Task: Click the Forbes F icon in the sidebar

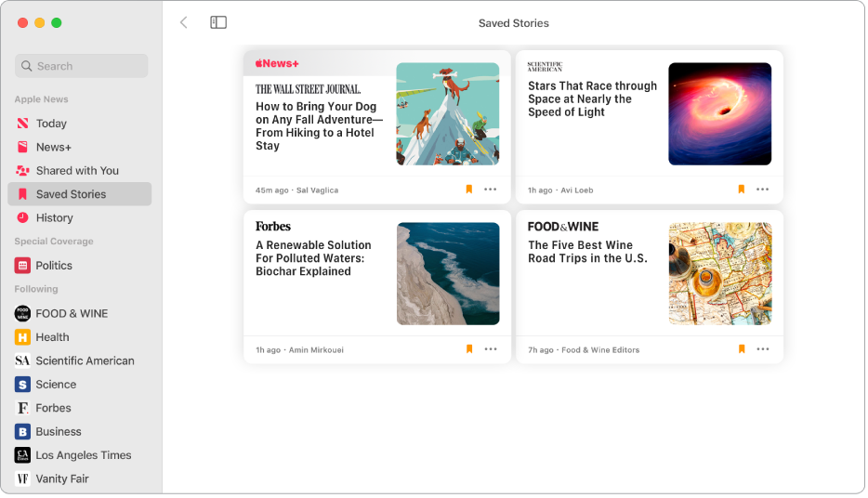Action: pos(22,408)
